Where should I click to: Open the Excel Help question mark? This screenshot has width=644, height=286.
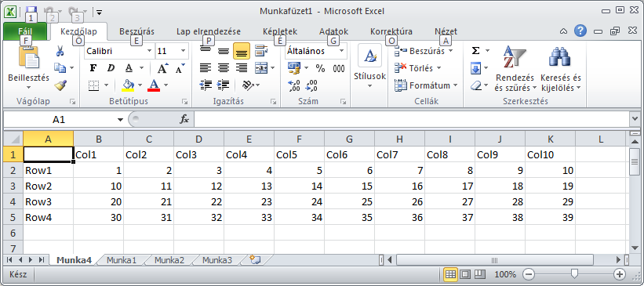(x=580, y=31)
